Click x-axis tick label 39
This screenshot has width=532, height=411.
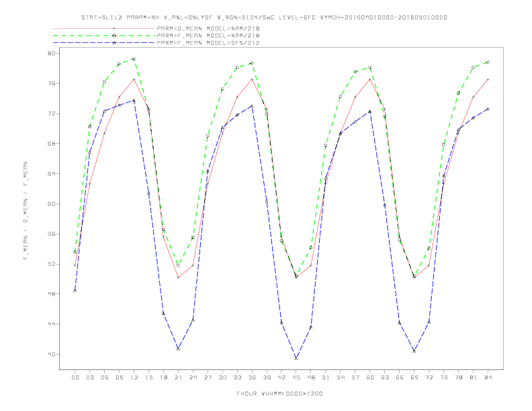coord(267,377)
